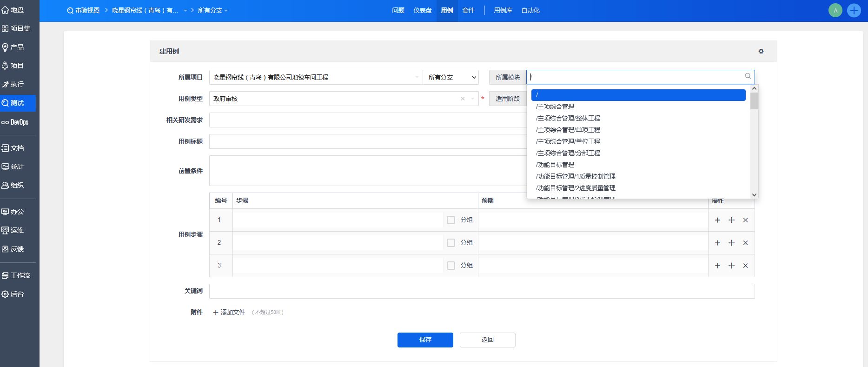This screenshot has height=367, width=868.
Task: Click the move handle icon on step 3
Action: click(x=731, y=266)
